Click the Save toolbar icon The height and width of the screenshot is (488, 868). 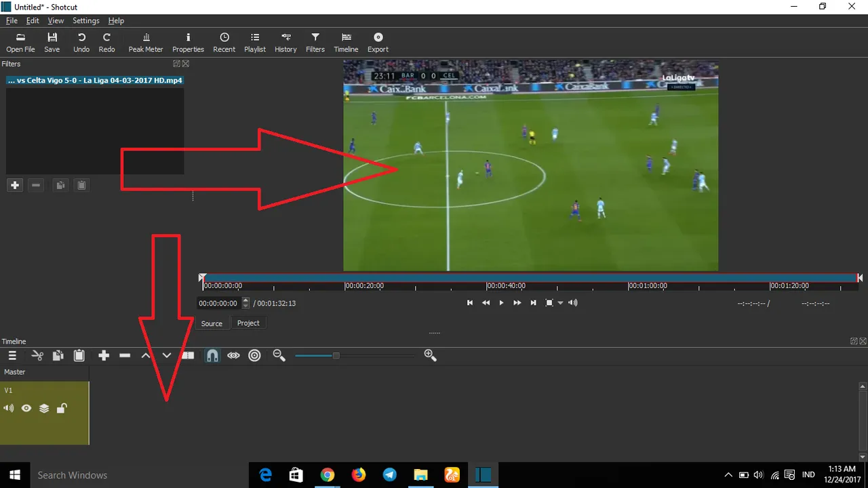coord(52,43)
